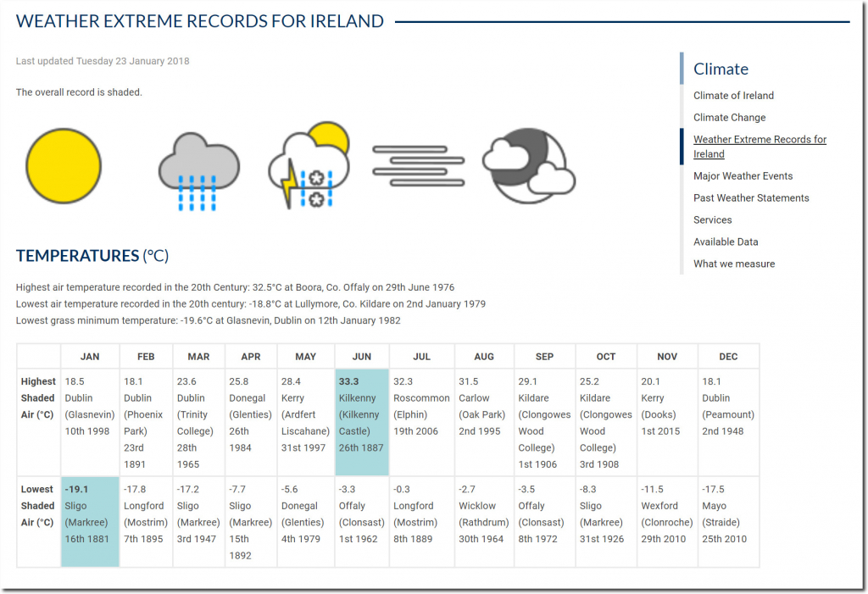868x594 pixels.
Task: Click the -5.6 Donegal Glenties cell
Action: [x=305, y=522]
